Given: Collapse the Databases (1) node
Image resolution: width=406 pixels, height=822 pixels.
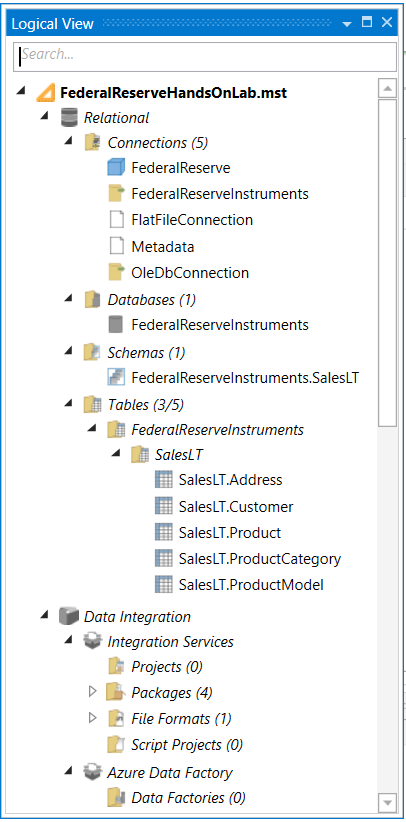Looking at the screenshot, I should point(68,297).
